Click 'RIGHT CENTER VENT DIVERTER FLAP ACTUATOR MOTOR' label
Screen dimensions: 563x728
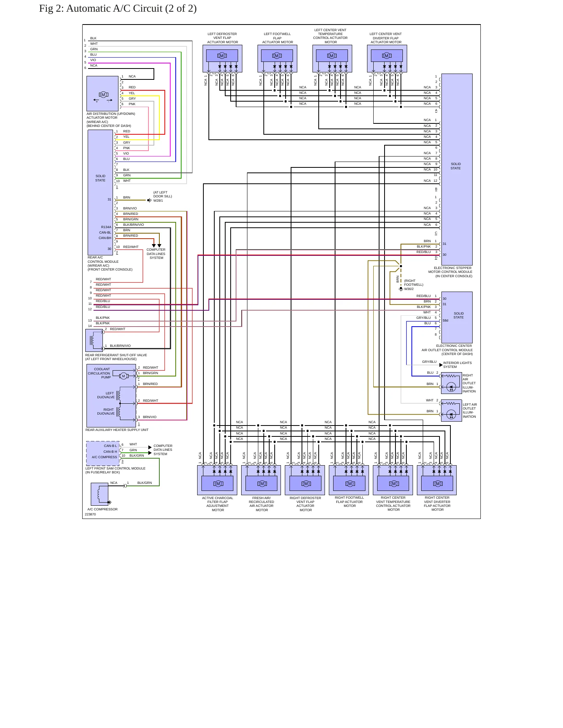[x=437, y=504]
